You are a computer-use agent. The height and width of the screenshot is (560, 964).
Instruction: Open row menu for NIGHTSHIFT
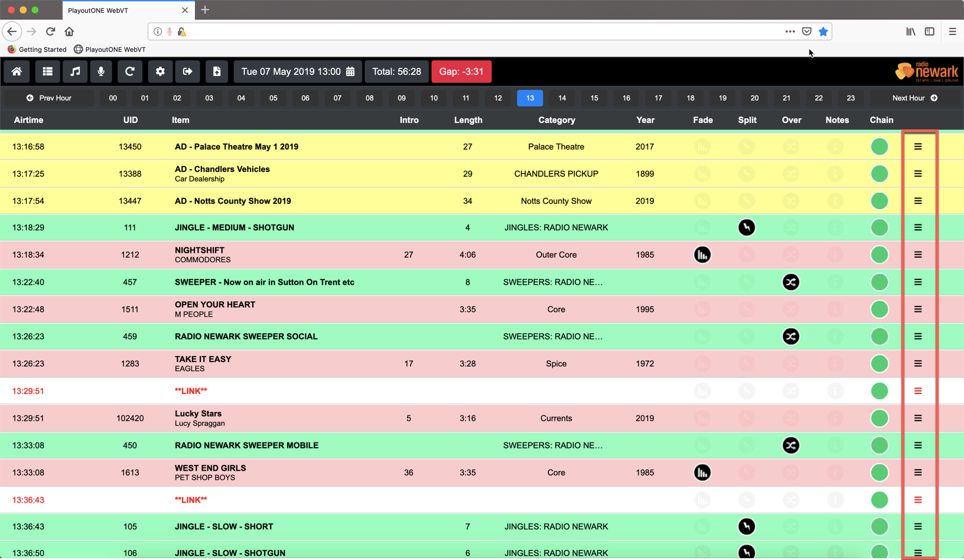pyautogui.click(x=918, y=255)
